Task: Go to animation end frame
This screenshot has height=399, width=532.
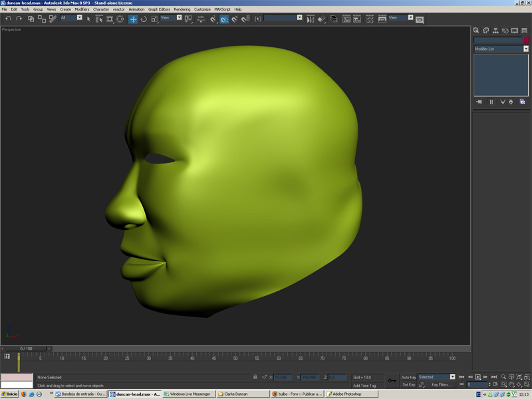Action: 494,377
